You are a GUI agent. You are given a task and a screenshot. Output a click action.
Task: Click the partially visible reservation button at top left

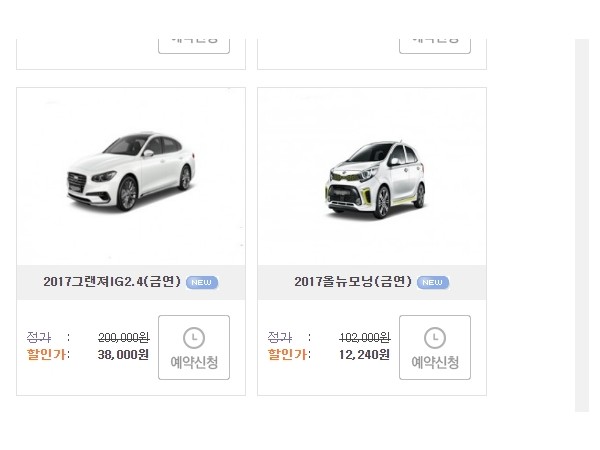pos(194,46)
